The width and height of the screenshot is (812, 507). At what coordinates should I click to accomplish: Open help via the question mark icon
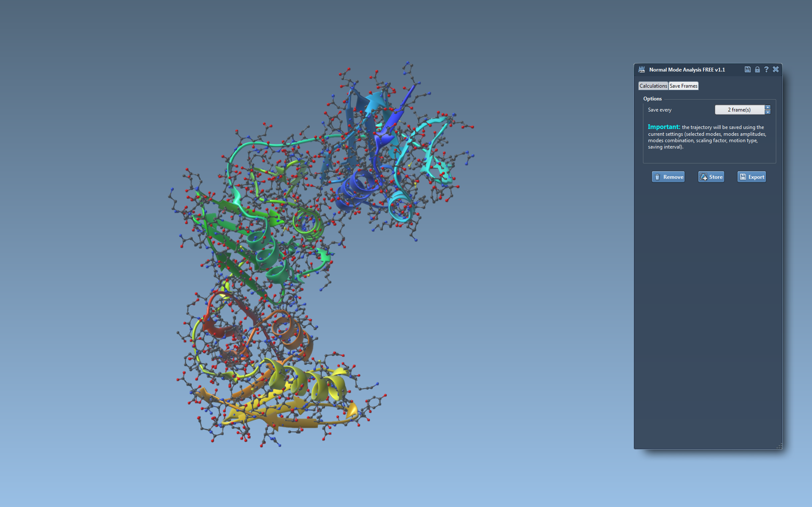[766, 69]
